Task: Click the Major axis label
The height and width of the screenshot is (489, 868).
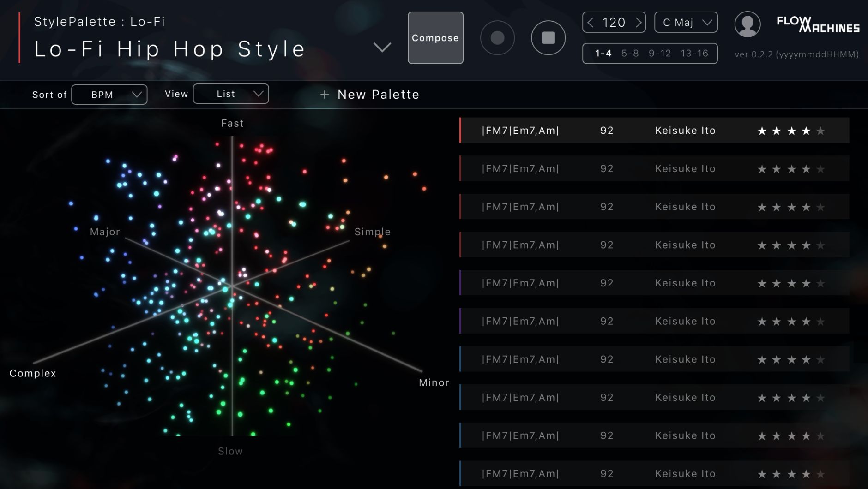Action: (105, 232)
